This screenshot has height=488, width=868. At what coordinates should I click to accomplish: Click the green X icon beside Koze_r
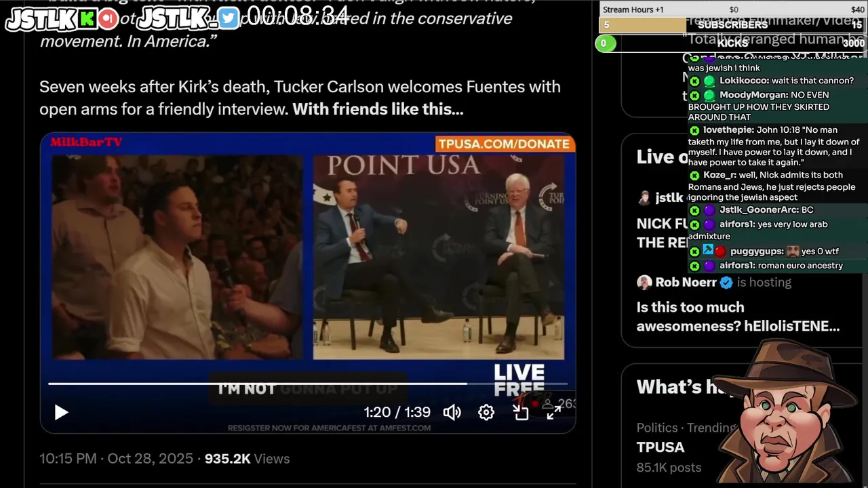[694, 175]
